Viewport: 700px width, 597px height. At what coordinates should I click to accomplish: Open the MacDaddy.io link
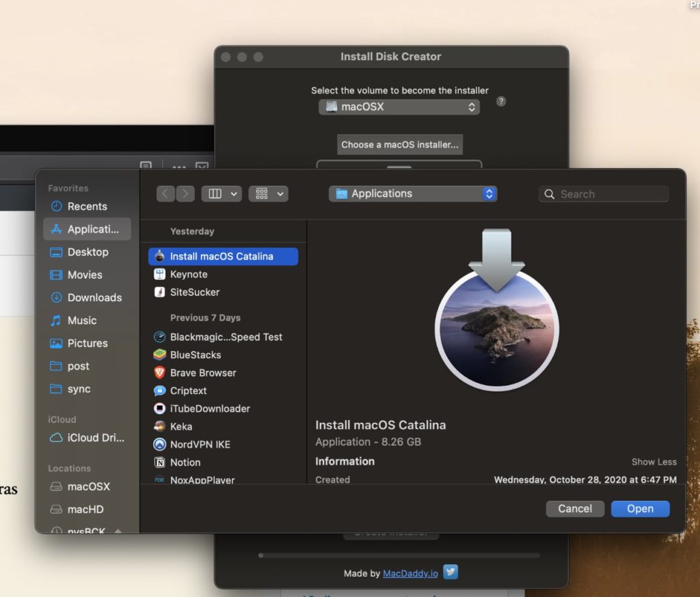point(410,573)
